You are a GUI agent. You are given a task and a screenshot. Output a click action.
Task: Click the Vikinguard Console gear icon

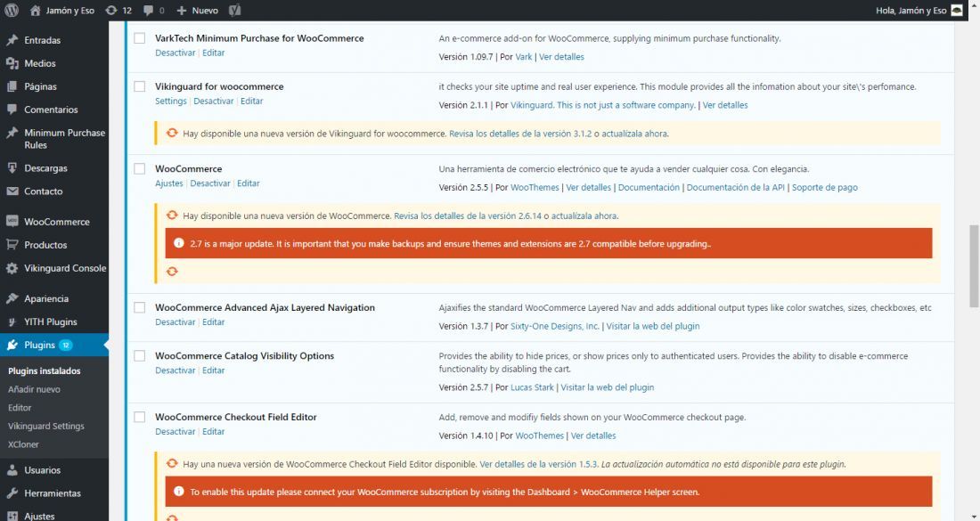coord(12,268)
